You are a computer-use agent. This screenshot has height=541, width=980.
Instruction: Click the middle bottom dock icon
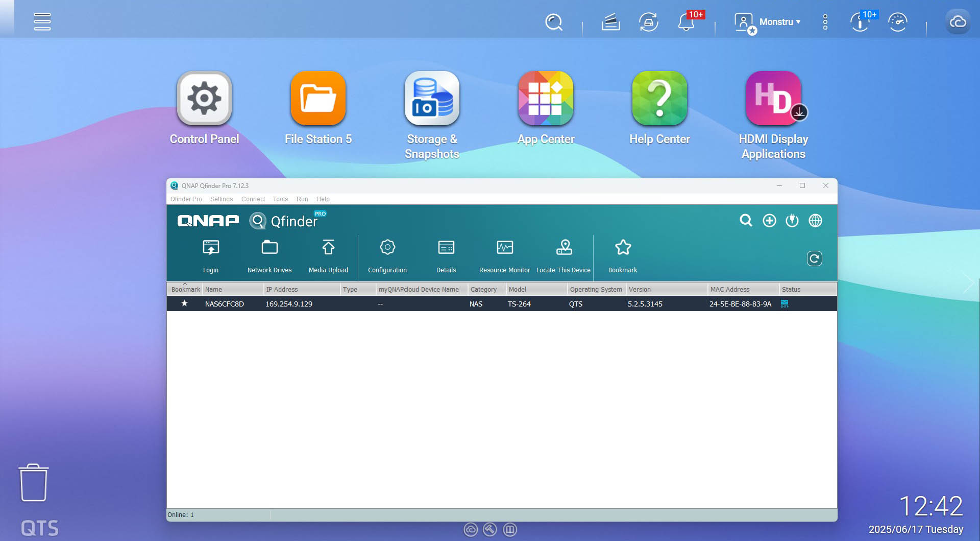490,530
